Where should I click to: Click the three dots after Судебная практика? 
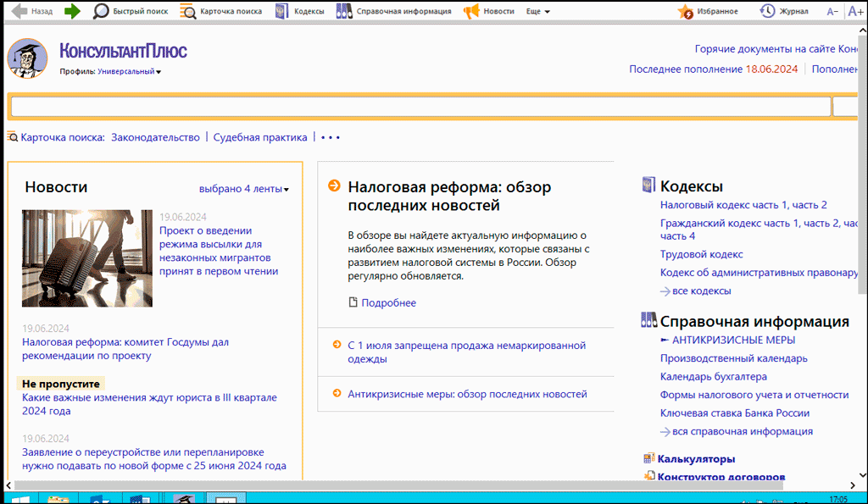coord(331,137)
